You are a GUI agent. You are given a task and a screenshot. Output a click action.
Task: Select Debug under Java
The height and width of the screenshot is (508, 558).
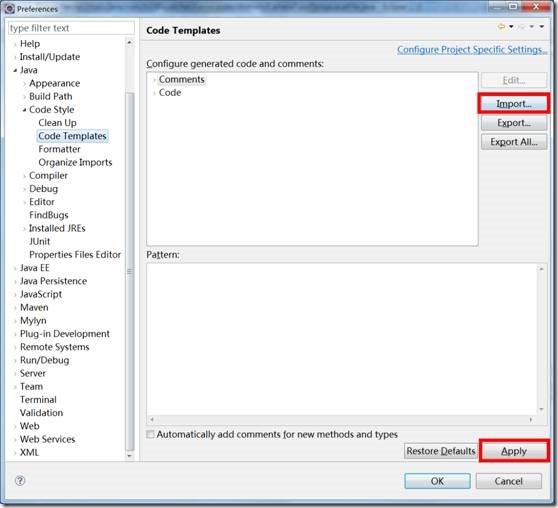pos(43,189)
